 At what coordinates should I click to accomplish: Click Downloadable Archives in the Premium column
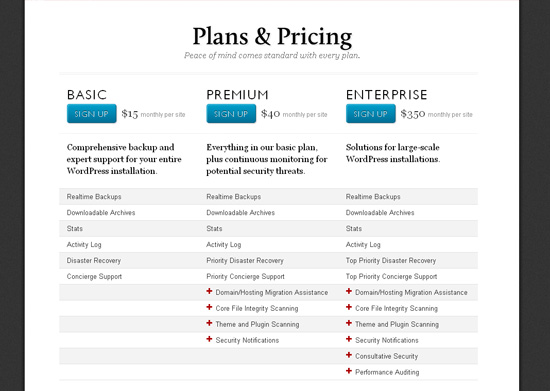pos(241,213)
